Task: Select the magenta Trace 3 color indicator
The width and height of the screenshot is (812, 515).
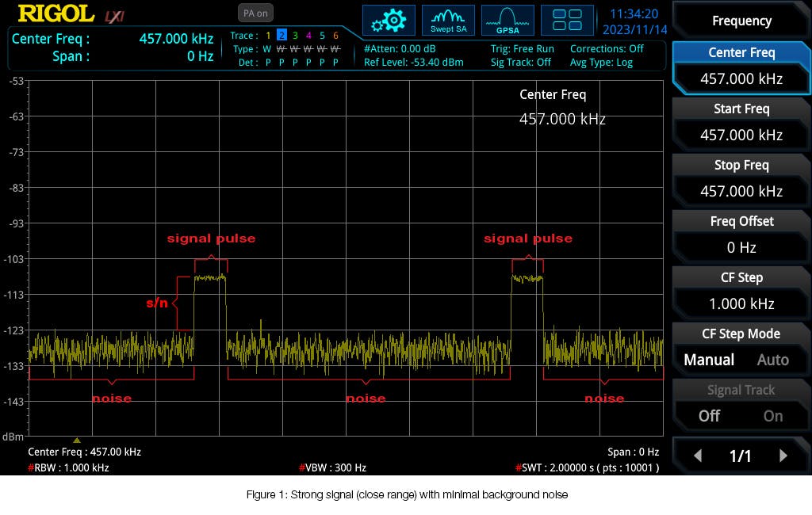Action: [x=293, y=36]
